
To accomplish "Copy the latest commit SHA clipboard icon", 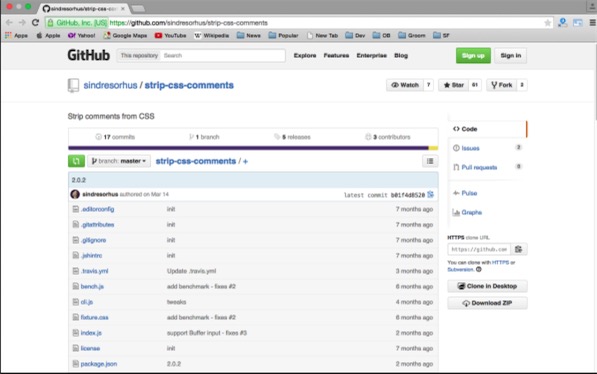I will (x=430, y=195).
